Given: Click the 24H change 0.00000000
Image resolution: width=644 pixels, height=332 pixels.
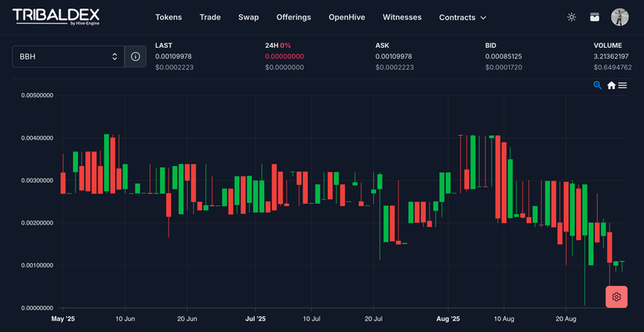Looking at the screenshot, I should point(284,56).
